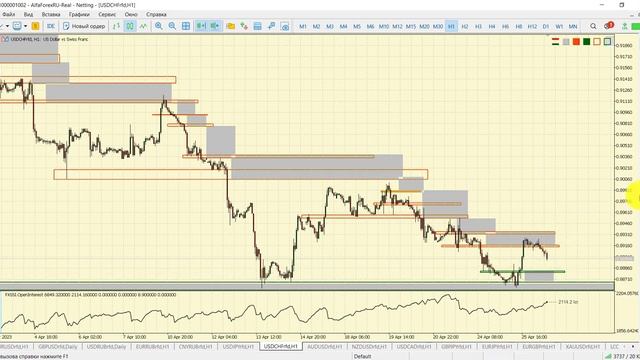Switch to NZDUSDrfd,H1 chart tab
This screenshot has width=640, height=360.
tap(369, 347)
